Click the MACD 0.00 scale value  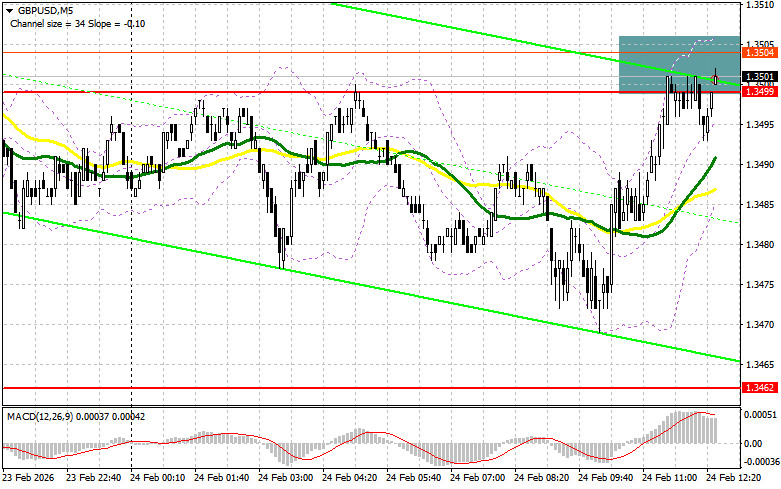pos(755,443)
